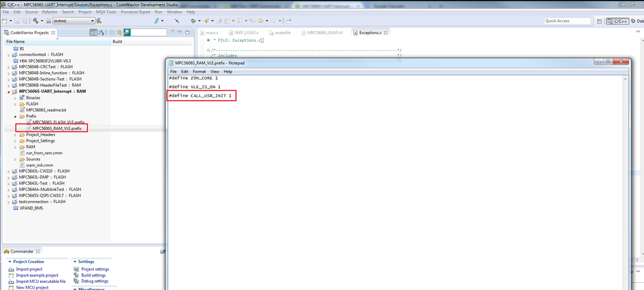Click the Build hammer toolbar icon

pos(35,21)
